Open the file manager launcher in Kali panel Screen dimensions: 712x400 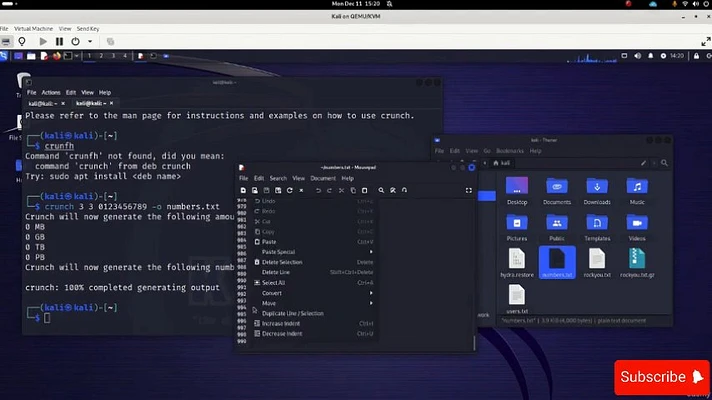(x=31, y=56)
